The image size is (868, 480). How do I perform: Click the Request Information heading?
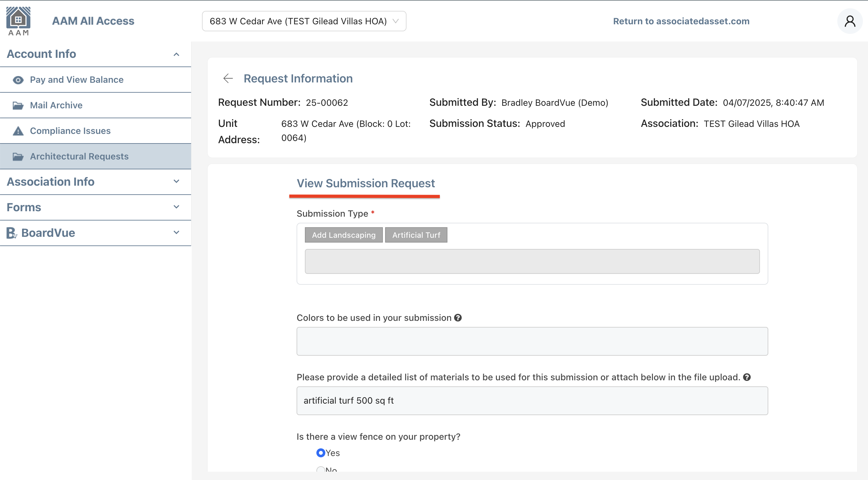click(298, 79)
